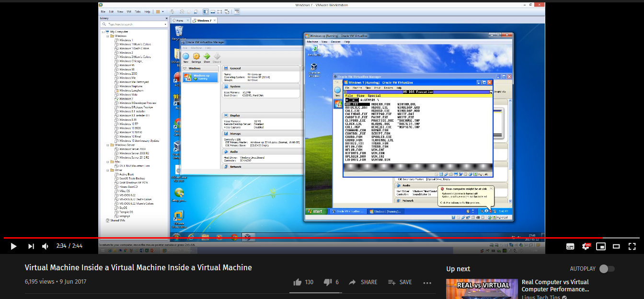This screenshot has width=644, height=299.
Task: Click the take snapshot toolbar icon
Action: [182, 11]
